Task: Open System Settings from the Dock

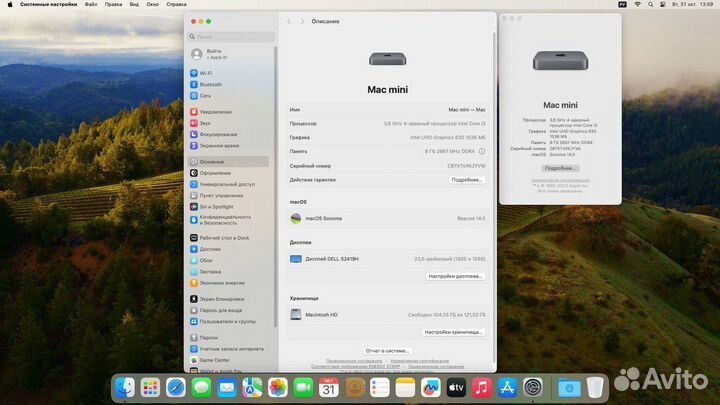Action: [x=533, y=388]
